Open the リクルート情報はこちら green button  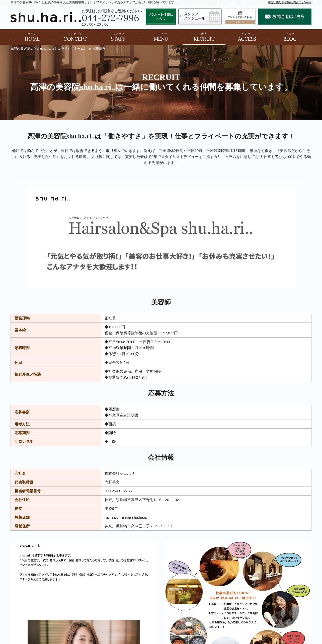tap(161, 17)
